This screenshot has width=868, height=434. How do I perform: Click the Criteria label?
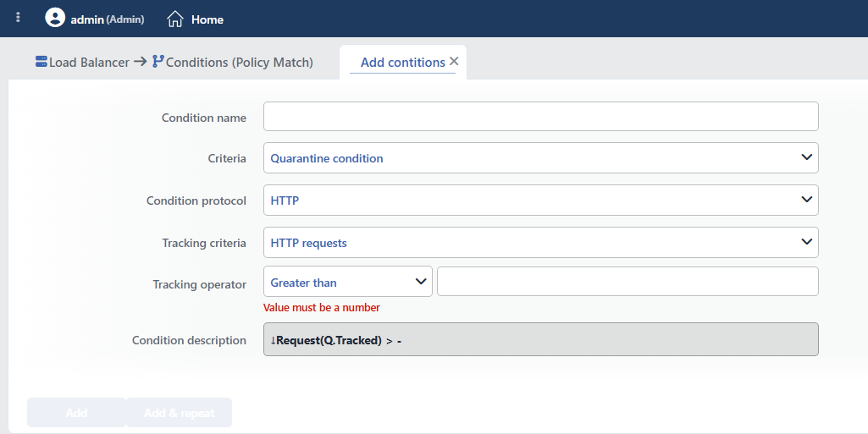(227, 159)
